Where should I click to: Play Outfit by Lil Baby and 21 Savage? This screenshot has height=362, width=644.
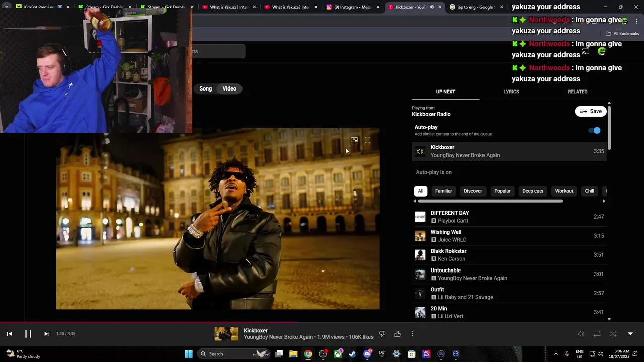509,293
